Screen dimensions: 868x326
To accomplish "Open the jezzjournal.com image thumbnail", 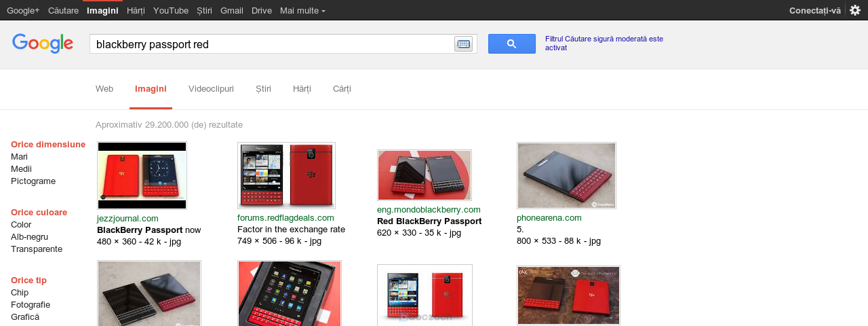I will tap(142, 175).
